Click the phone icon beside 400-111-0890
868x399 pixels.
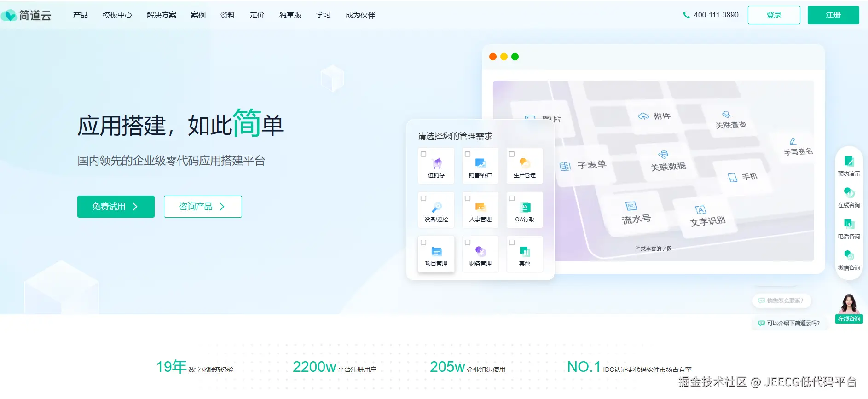[x=686, y=15]
